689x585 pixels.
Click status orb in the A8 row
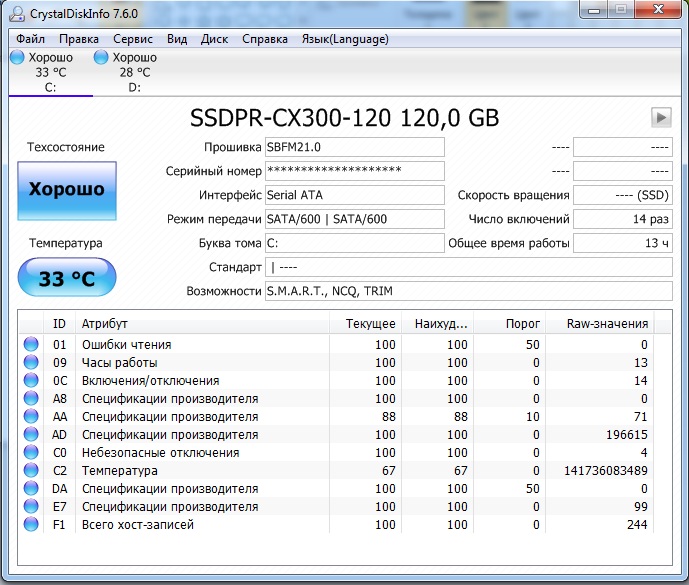point(31,398)
